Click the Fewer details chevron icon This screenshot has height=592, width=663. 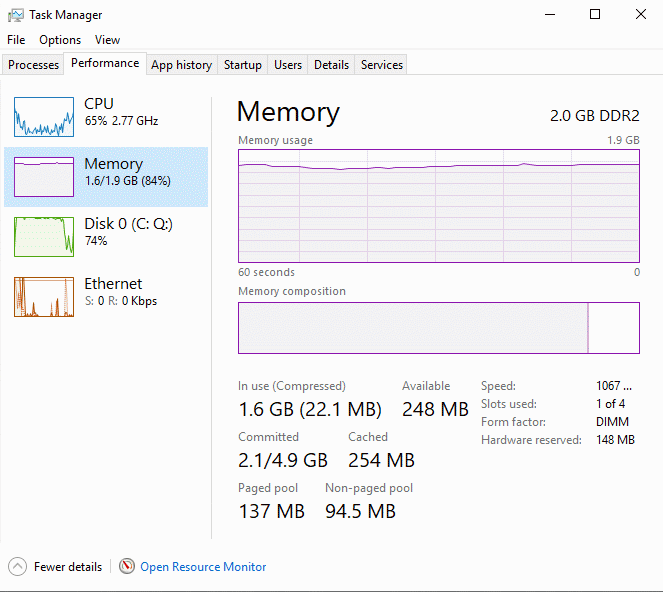[17, 566]
